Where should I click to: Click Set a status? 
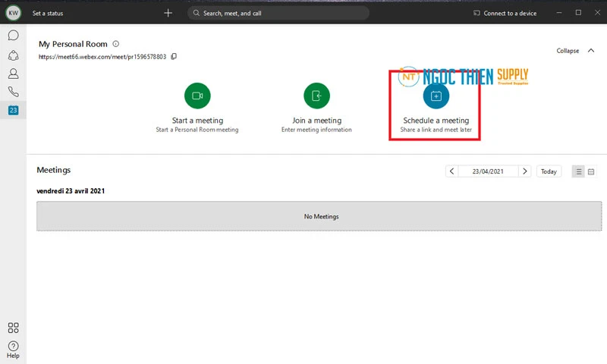[x=48, y=13]
